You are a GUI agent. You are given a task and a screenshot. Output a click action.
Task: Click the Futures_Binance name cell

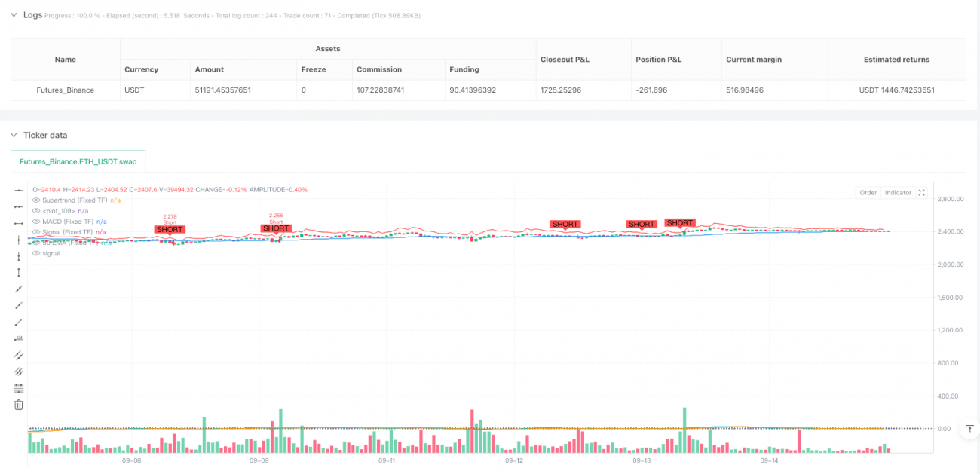tap(66, 90)
